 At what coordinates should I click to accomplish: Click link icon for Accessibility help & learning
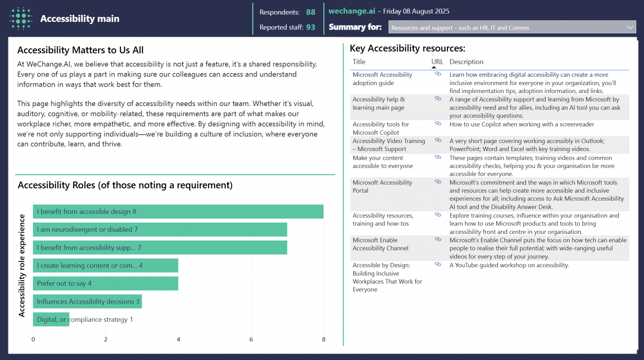tap(438, 99)
